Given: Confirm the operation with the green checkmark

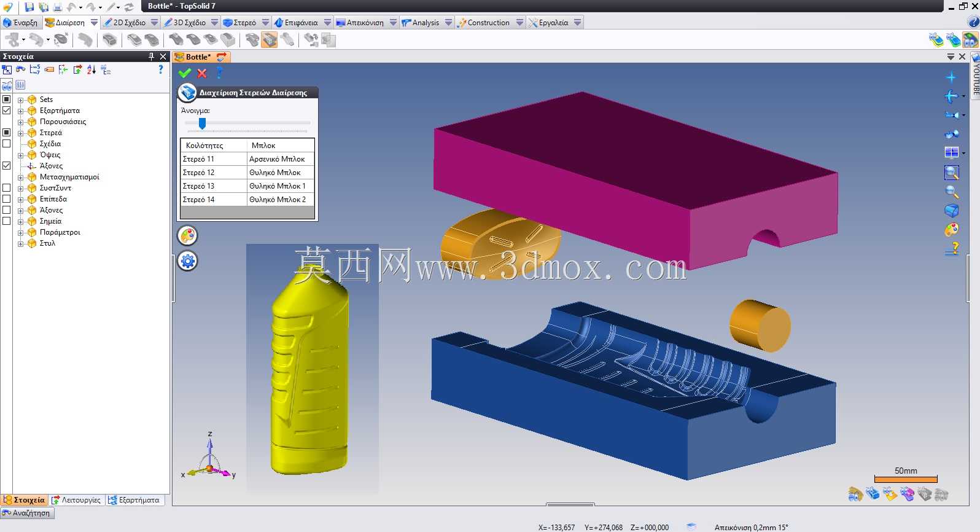Looking at the screenshot, I should click(185, 73).
